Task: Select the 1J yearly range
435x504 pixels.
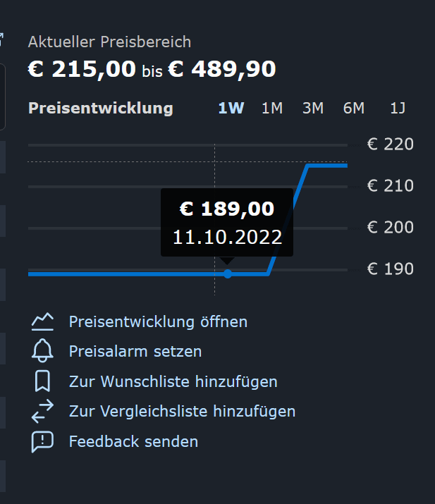Action: 398,109
